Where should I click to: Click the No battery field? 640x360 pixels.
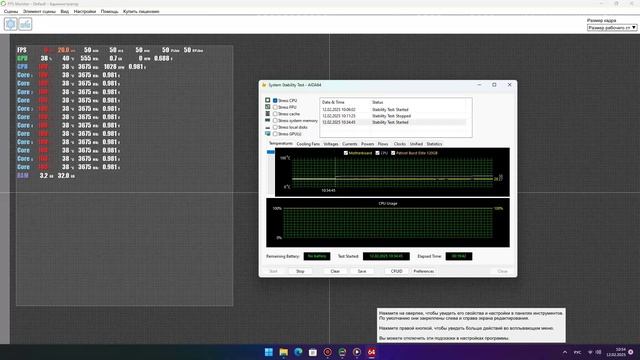tap(317, 256)
